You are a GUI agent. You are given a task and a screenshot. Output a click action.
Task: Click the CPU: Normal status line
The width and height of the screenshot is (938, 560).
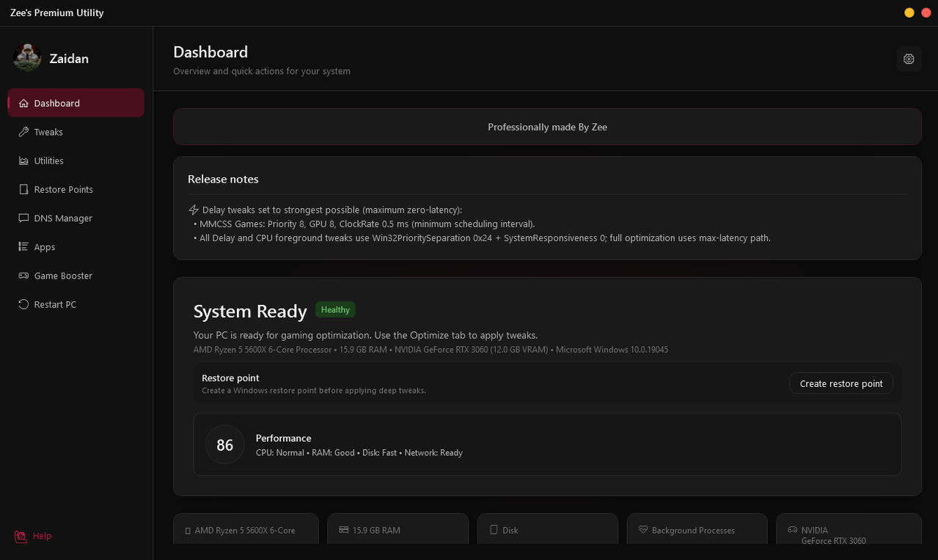[359, 453]
